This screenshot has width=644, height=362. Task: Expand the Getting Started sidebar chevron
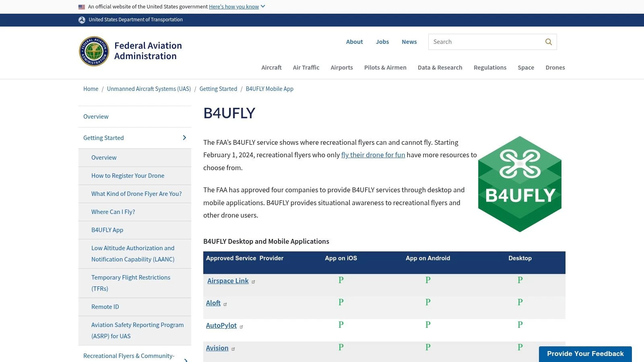(x=184, y=138)
